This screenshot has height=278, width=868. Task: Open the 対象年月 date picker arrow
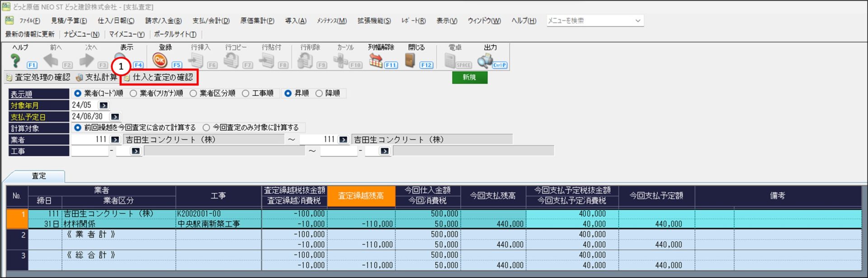(x=104, y=105)
